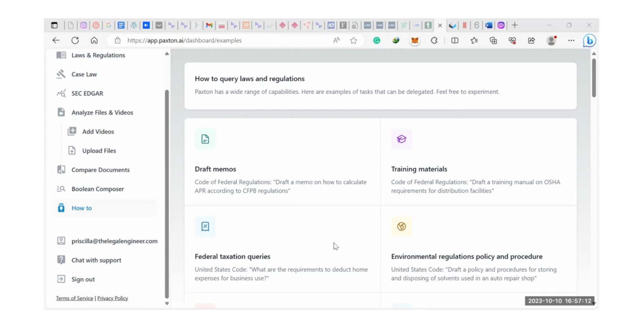Open the Share icon in the toolbar
This screenshot has height=325, width=644.
tap(531, 41)
